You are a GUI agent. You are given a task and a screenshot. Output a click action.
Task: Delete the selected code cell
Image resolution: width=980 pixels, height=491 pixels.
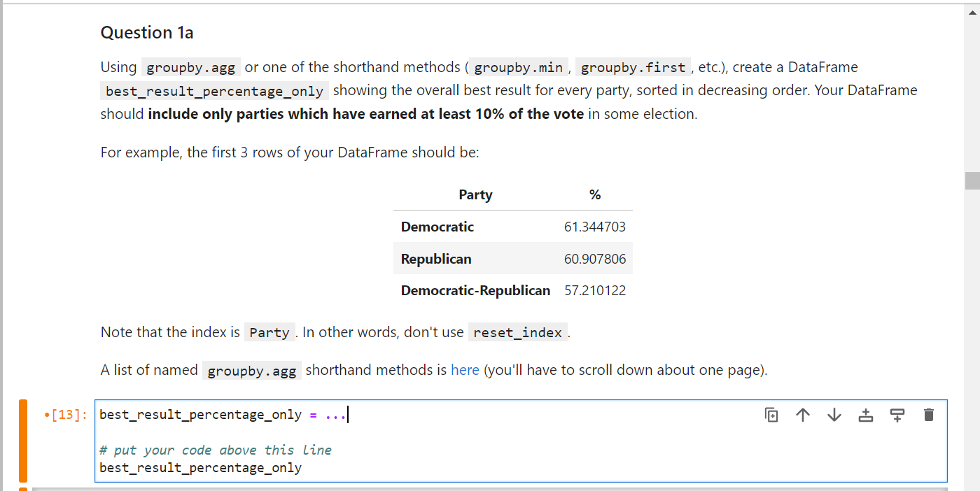[928, 414]
